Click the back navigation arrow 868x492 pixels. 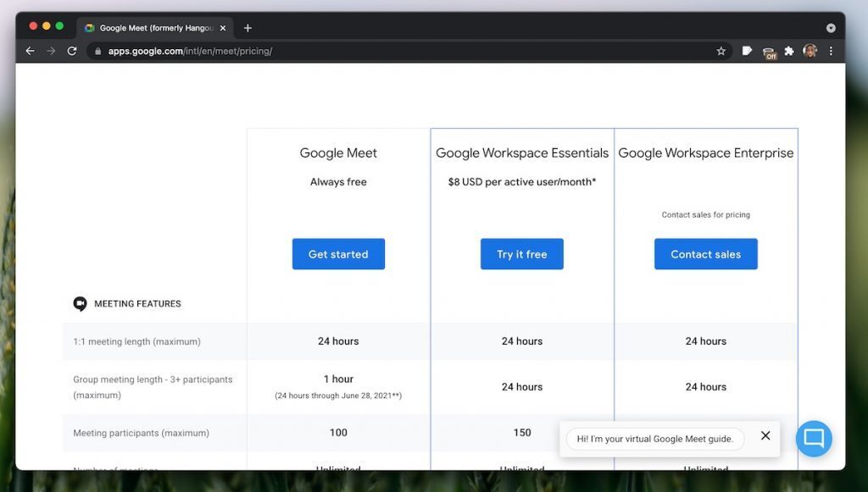30,50
